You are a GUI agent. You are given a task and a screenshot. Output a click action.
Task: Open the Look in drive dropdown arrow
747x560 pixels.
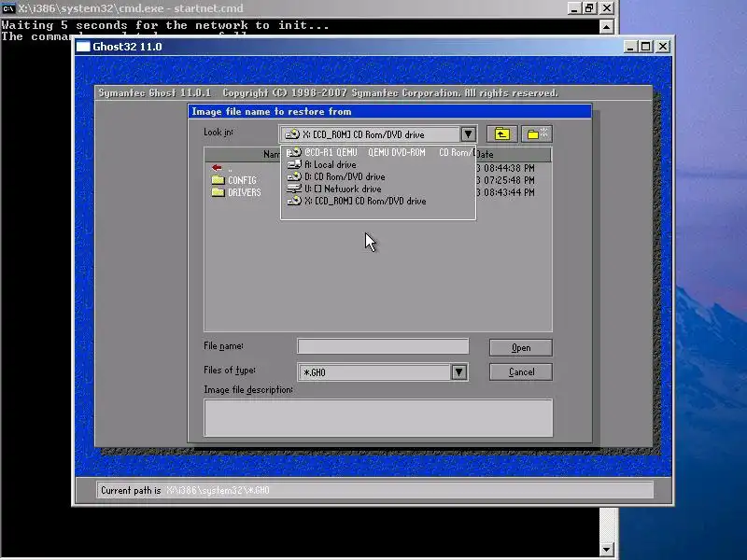468,134
